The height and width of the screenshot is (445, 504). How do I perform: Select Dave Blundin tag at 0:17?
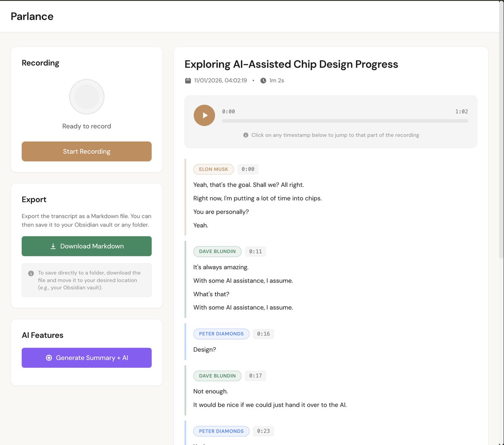click(x=217, y=376)
